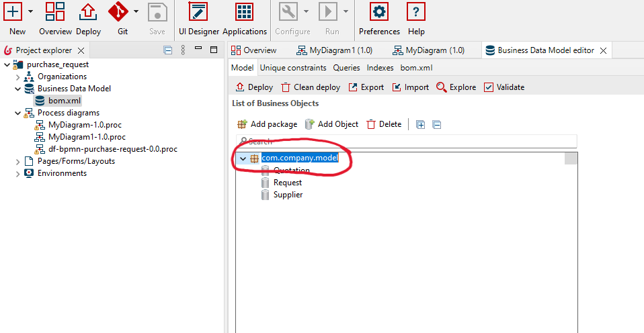Switch to MyDiagram (1.0) tab
The width and height of the screenshot is (644, 333).
pos(429,50)
